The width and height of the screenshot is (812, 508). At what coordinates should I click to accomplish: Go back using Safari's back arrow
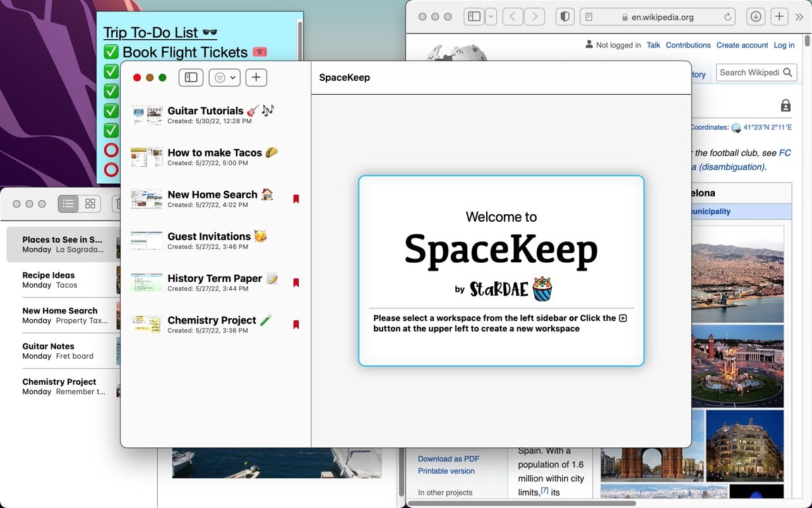(x=513, y=17)
